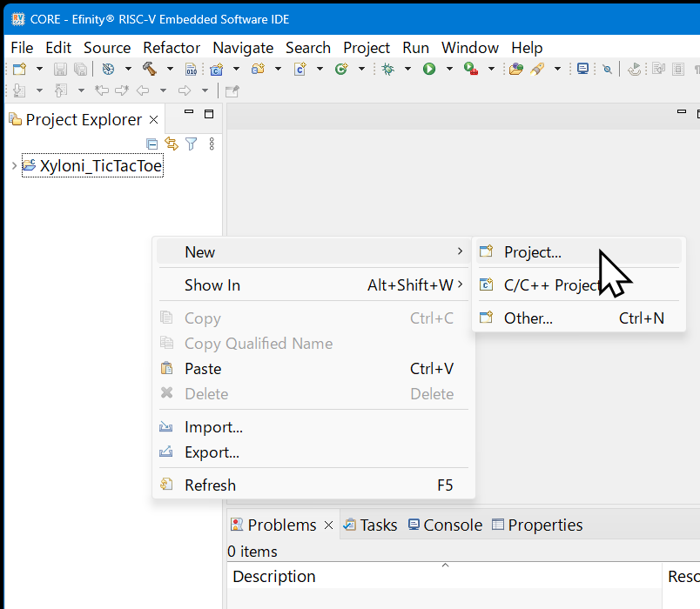Click the hammer Build icon in toolbar
This screenshot has height=609, width=700.
pyautogui.click(x=149, y=69)
